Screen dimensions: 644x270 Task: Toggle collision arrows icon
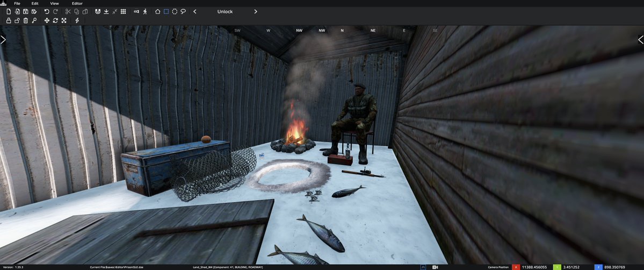pos(114,11)
